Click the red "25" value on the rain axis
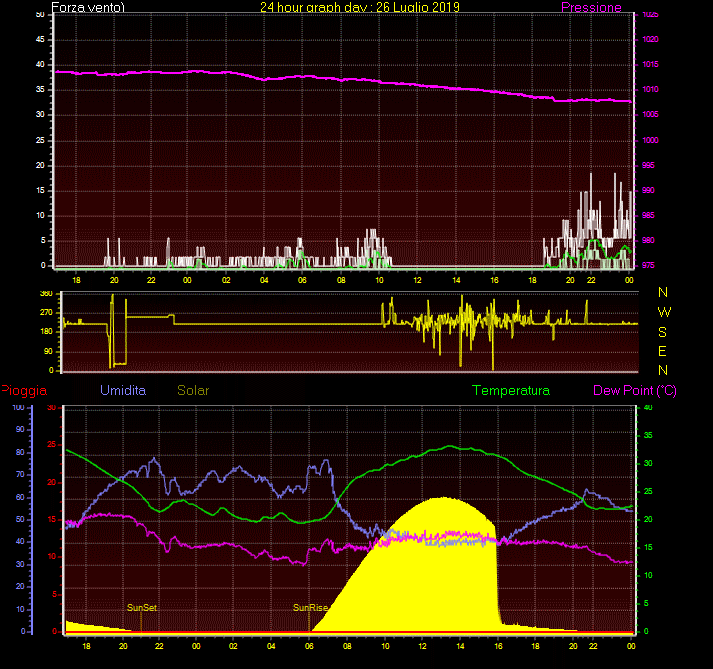The width and height of the screenshot is (713, 669). tap(52, 444)
